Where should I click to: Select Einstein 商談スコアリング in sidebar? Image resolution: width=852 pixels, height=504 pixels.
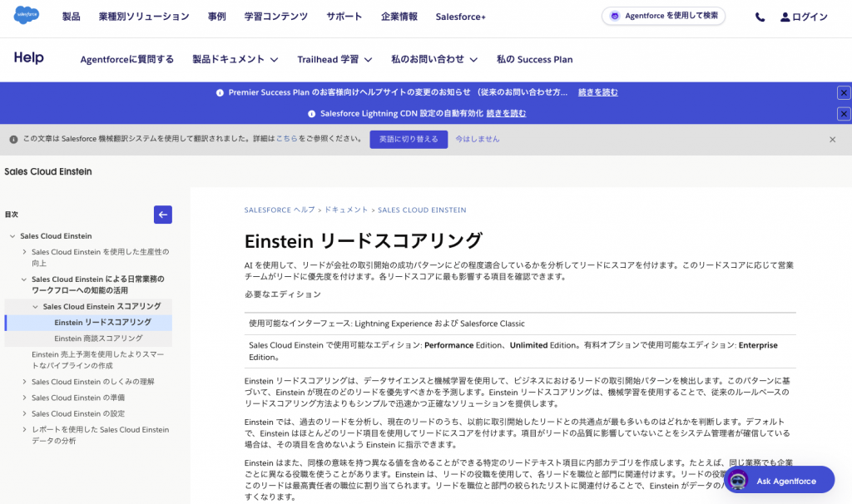click(98, 338)
